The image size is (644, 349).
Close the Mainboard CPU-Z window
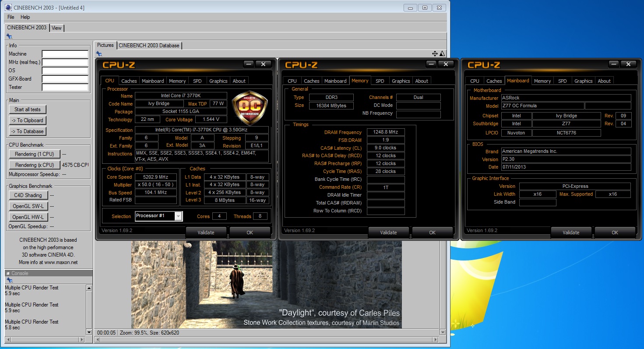click(628, 64)
